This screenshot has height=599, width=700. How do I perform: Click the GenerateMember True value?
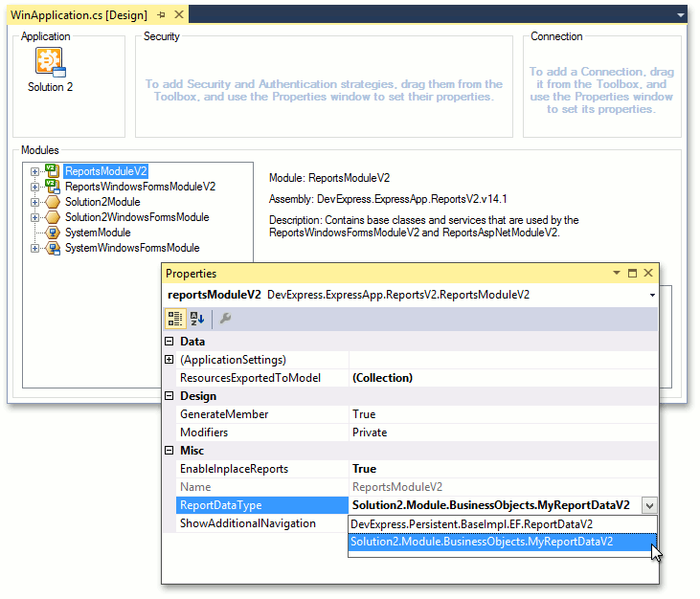coord(503,414)
